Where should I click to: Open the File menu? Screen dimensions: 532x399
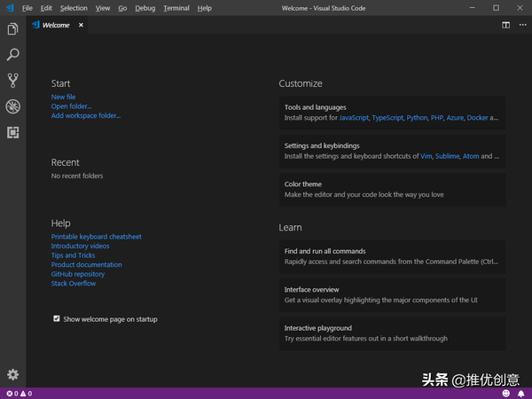coord(27,8)
